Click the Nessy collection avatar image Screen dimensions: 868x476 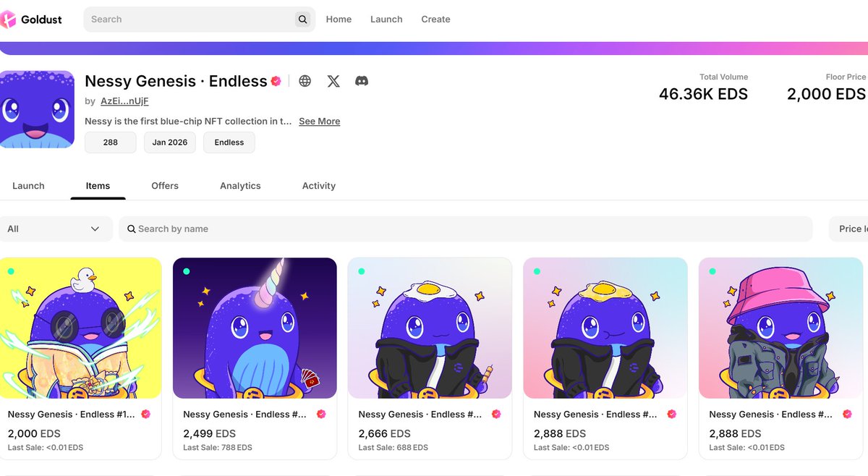[37, 109]
